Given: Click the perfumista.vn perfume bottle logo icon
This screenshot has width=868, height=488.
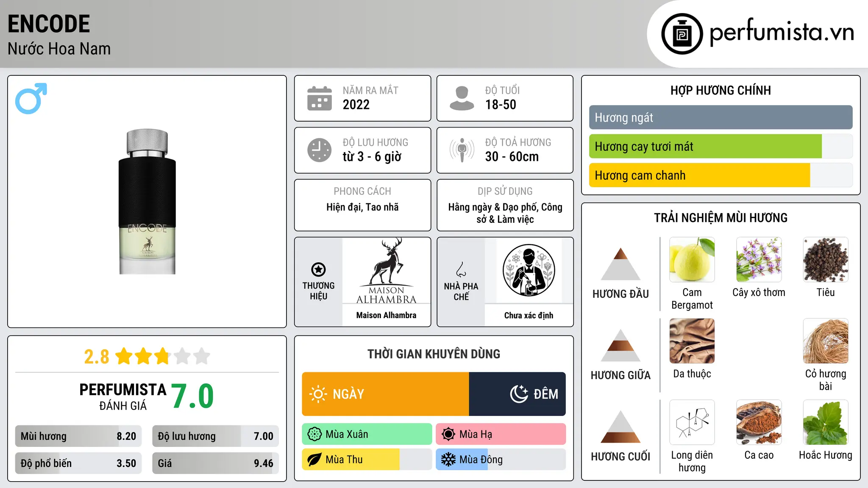Looking at the screenshot, I should [x=682, y=34].
